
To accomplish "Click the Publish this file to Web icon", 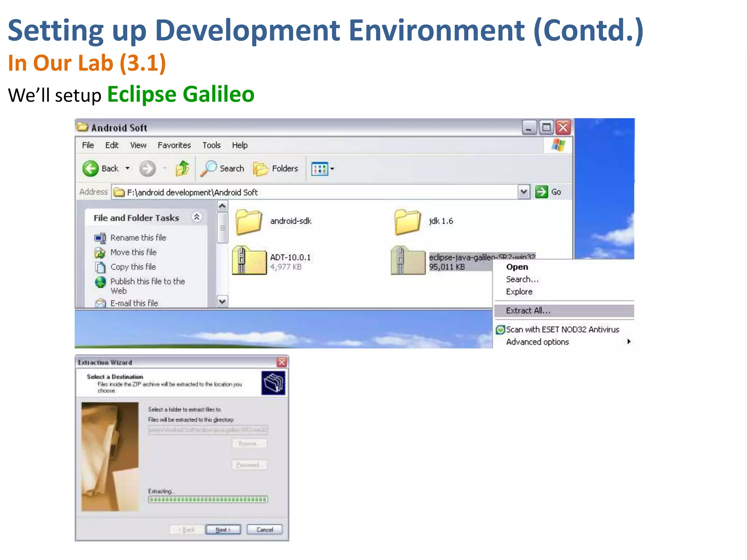I will [x=100, y=282].
